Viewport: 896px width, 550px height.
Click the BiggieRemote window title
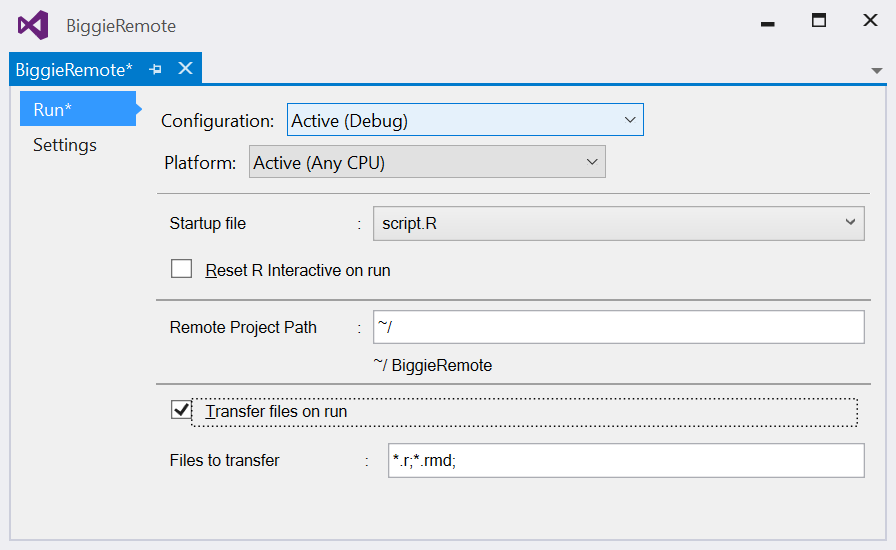click(121, 26)
